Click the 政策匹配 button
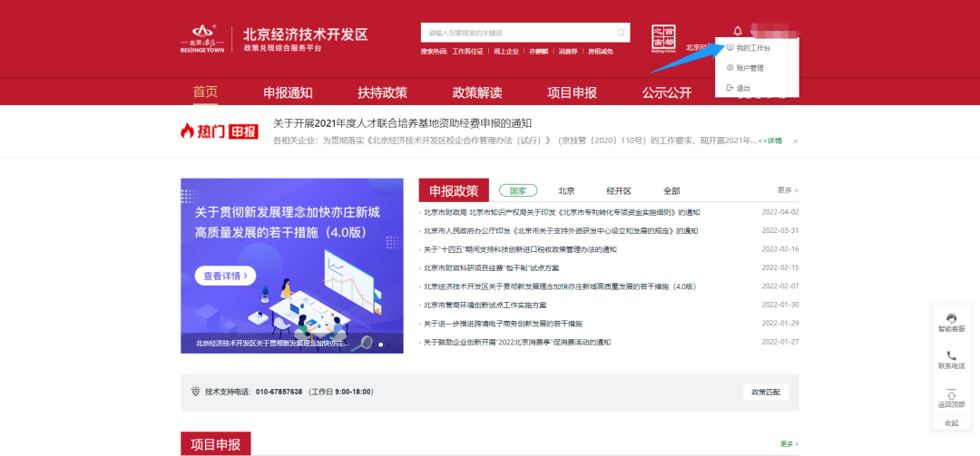980x456 pixels. [x=766, y=392]
